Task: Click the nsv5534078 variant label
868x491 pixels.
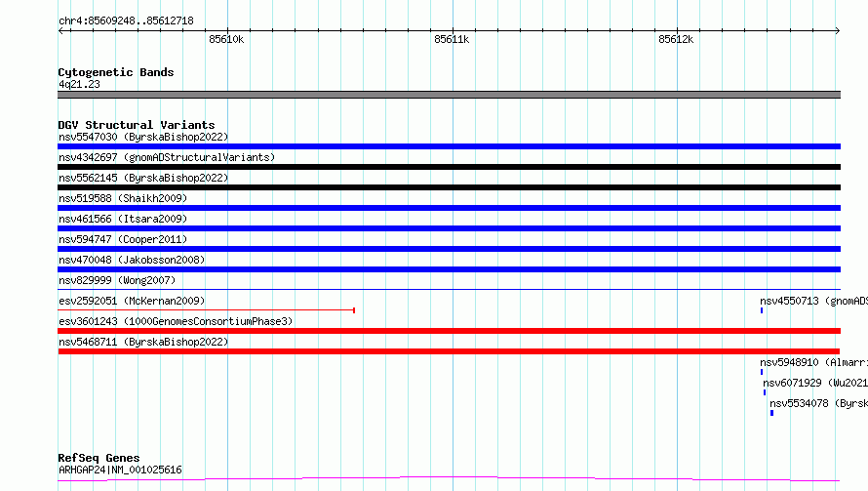Action: pos(818,403)
